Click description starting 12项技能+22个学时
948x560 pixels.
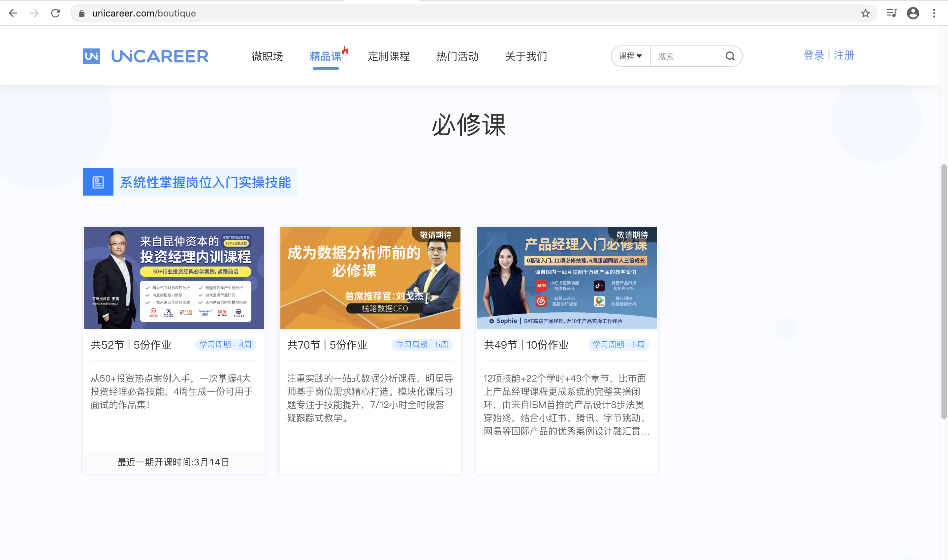point(567,405)
